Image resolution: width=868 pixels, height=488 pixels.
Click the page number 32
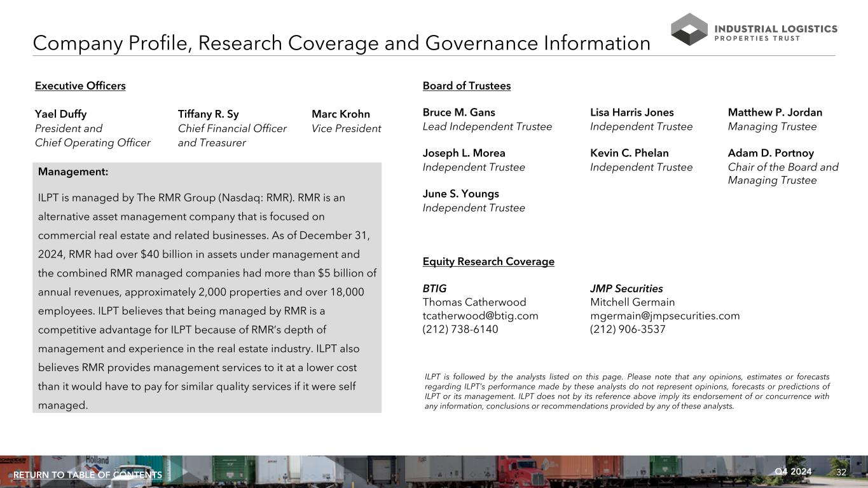click(x=841, y=472)
